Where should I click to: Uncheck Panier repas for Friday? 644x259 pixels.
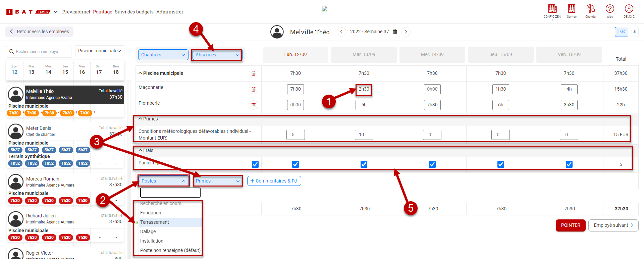pyautogui.click(x=569, y=164)
